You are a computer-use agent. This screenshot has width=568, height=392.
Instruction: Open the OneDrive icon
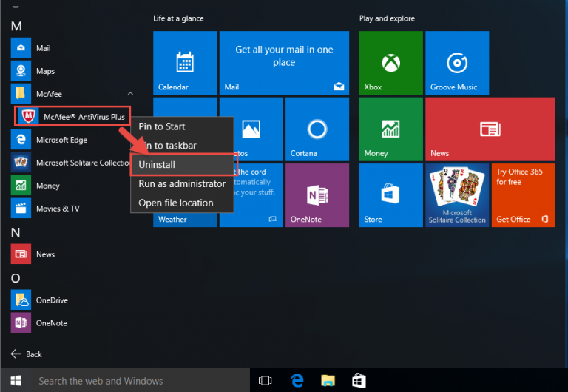(21, 300)
